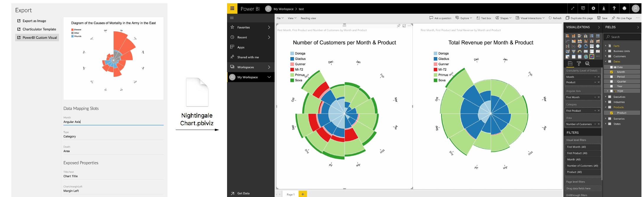Open focus mode for the customers visual

coord(404,26)
